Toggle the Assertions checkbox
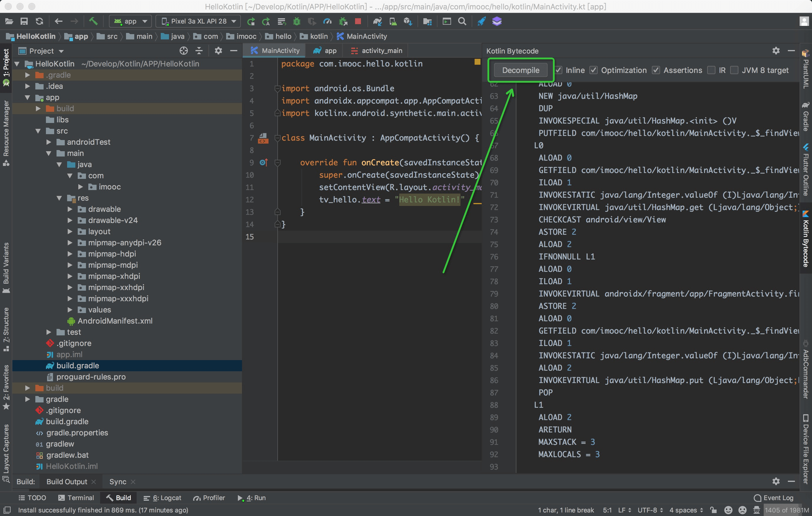Screen dimensions: 812x516 [656, 70]
